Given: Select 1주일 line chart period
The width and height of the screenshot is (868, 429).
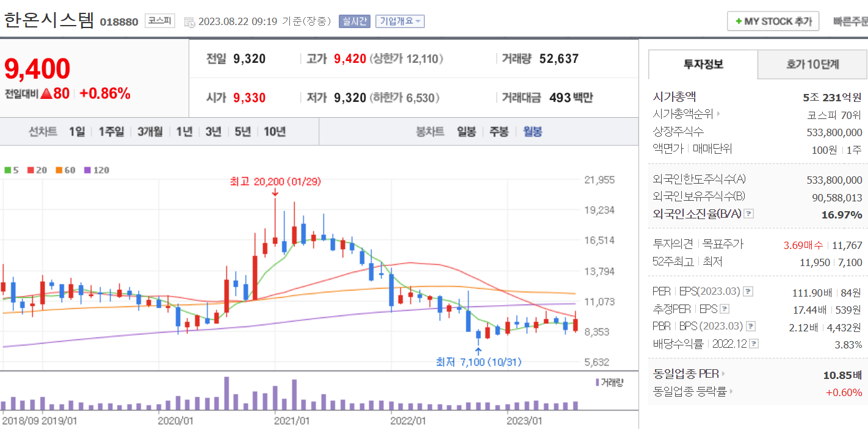Looking at the screenshot, I should click(x=111, y=132).
